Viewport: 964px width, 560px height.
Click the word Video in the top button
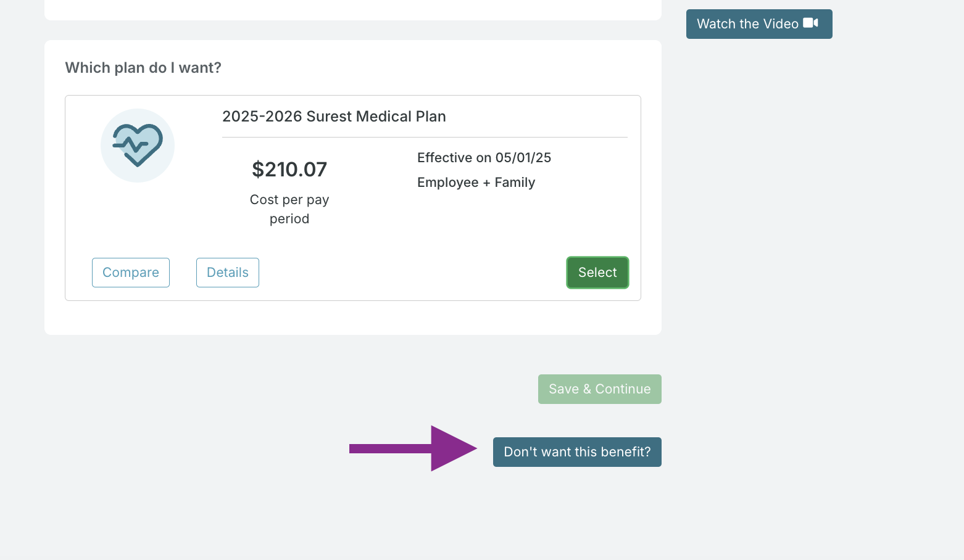point(781,24)
